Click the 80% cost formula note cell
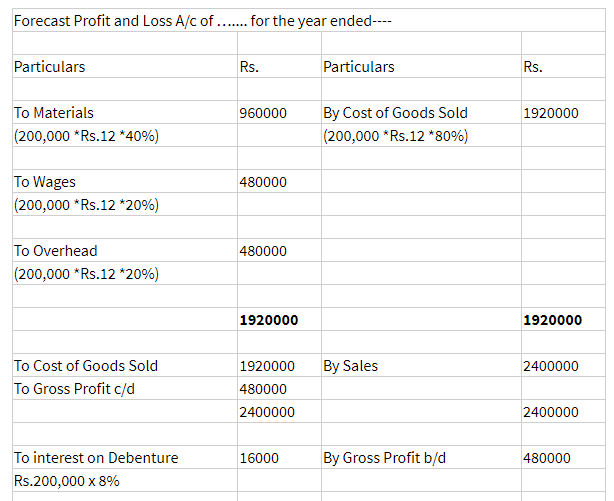The height and width of the screenshot is (501, 614). (396, 136)
